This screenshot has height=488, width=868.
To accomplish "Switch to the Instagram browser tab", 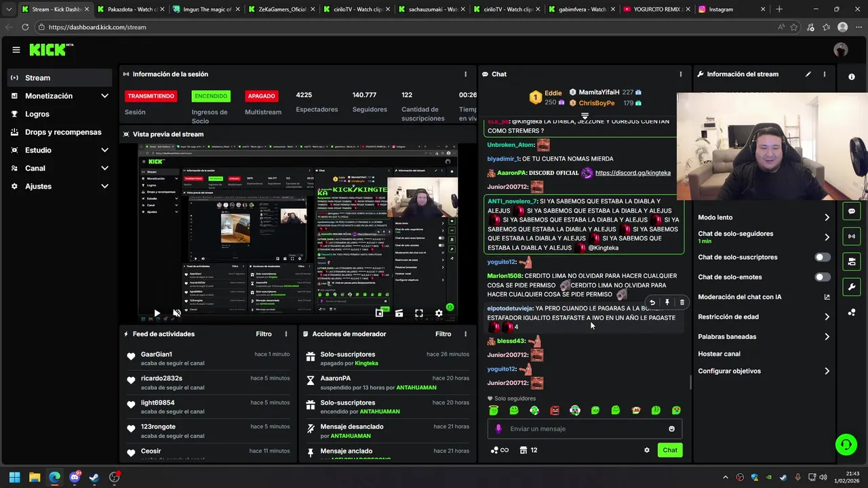I will [x=732, y=9].
